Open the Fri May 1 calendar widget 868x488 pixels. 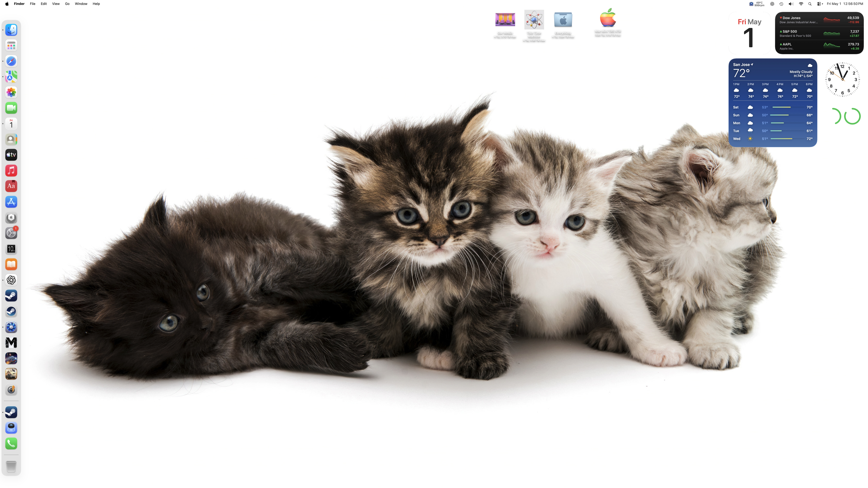(x=749, y=33)
